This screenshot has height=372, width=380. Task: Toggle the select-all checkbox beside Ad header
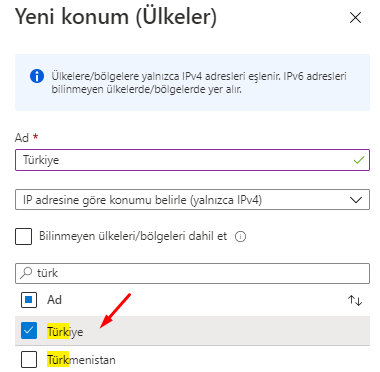click(29, 300)
